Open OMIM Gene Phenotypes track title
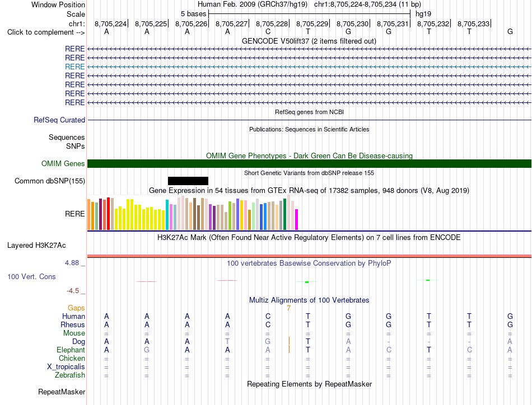 pos(309,156)
